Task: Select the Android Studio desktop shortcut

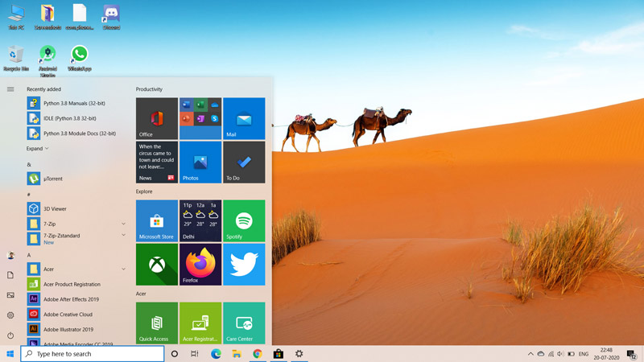Action: pos(47,61)
